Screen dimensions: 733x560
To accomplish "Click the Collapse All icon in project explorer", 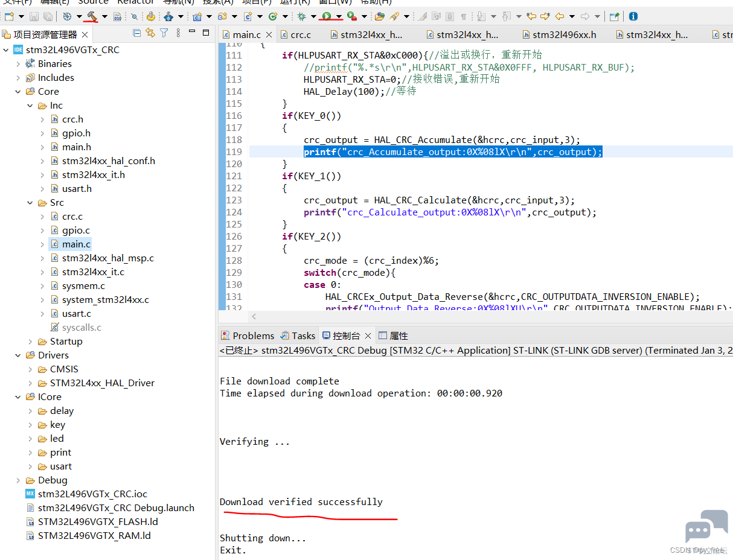I will pos(137,33).
